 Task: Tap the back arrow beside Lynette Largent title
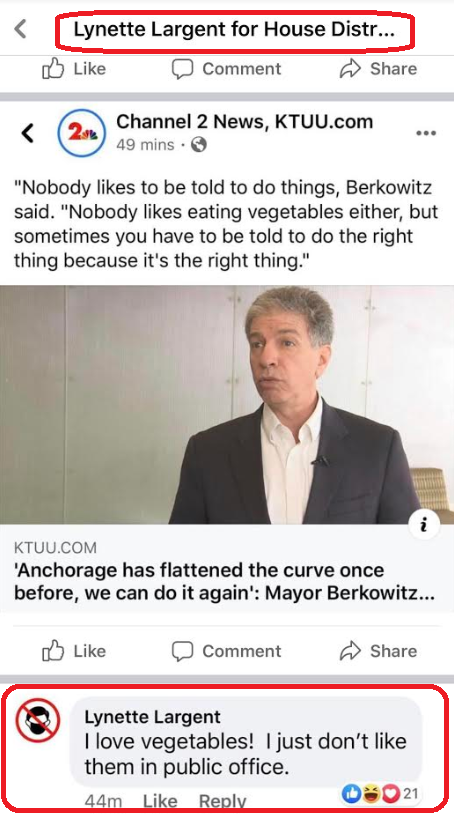coord(20,29)
